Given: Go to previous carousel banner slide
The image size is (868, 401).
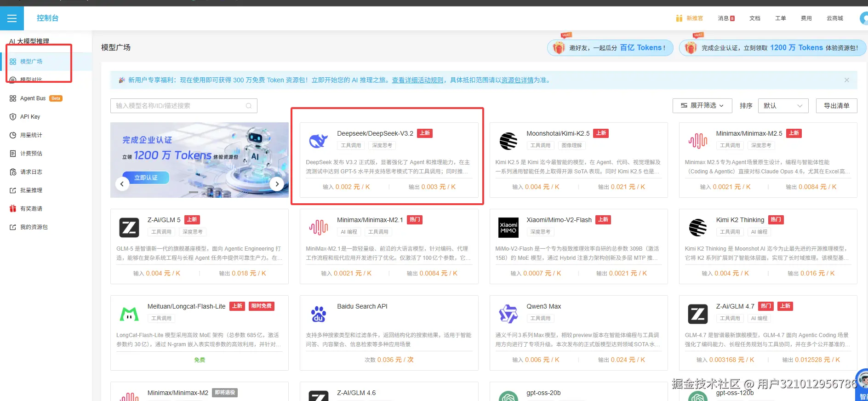Looking at the screenshot, I should [x=122, y=184].
